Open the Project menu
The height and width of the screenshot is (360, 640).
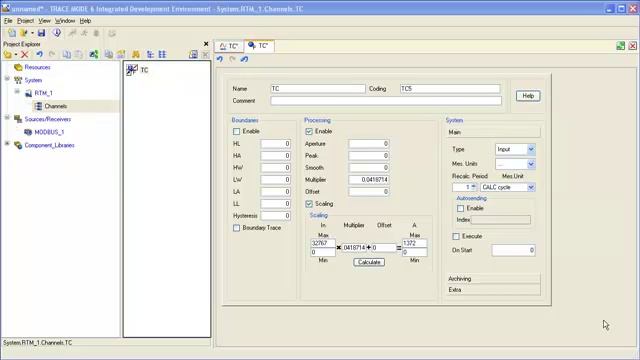(x=25, y=21)
